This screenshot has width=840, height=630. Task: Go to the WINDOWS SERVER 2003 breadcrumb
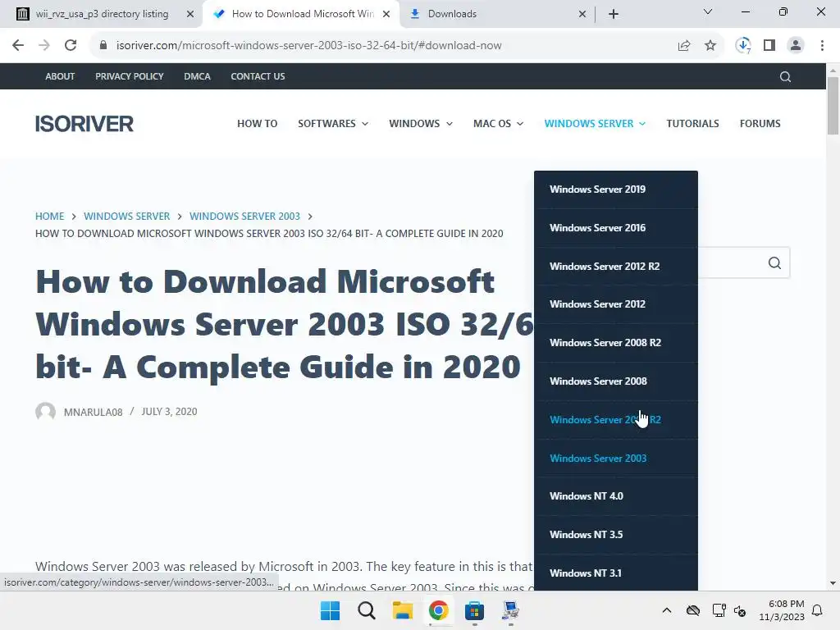point(244,217)
